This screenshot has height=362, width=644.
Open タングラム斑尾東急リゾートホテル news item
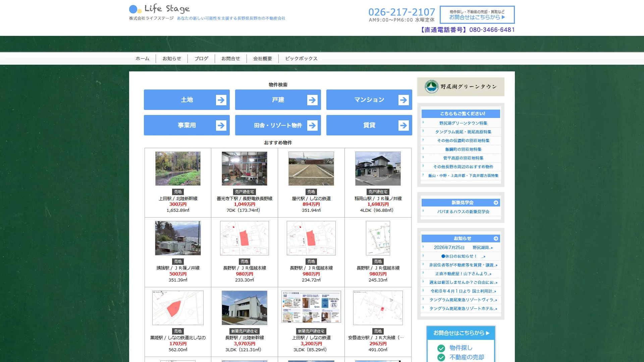click(x=463, y=309)
